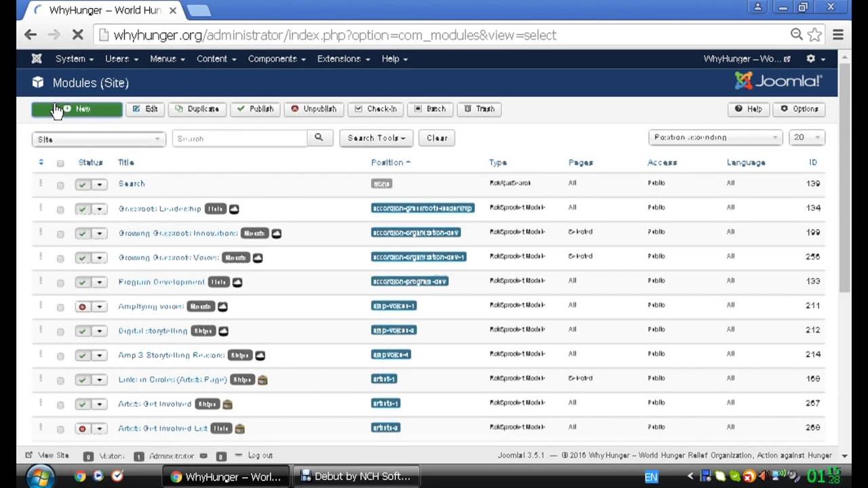Open the Position ascending sort dropdown
The image size is (868, 488).
pos(715,138)
